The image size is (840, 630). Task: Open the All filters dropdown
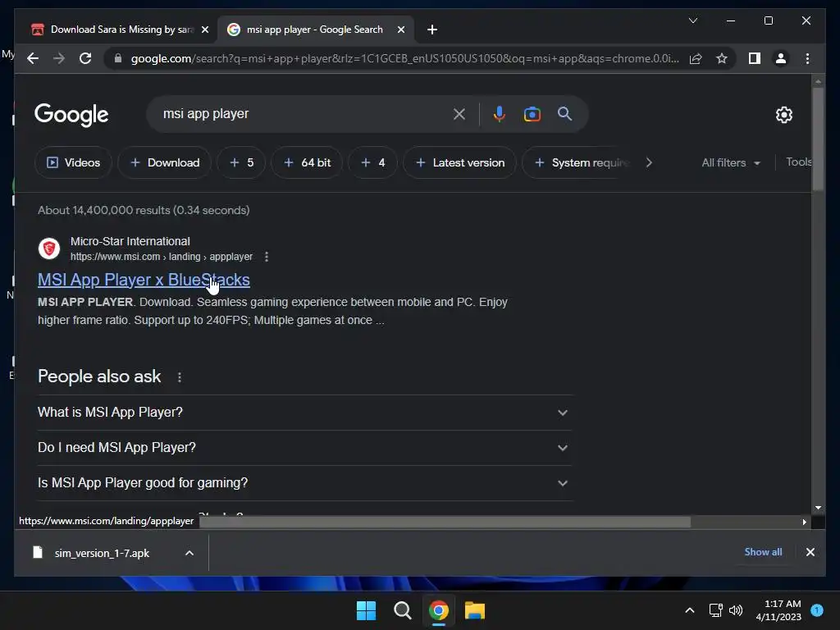point(731,162)
